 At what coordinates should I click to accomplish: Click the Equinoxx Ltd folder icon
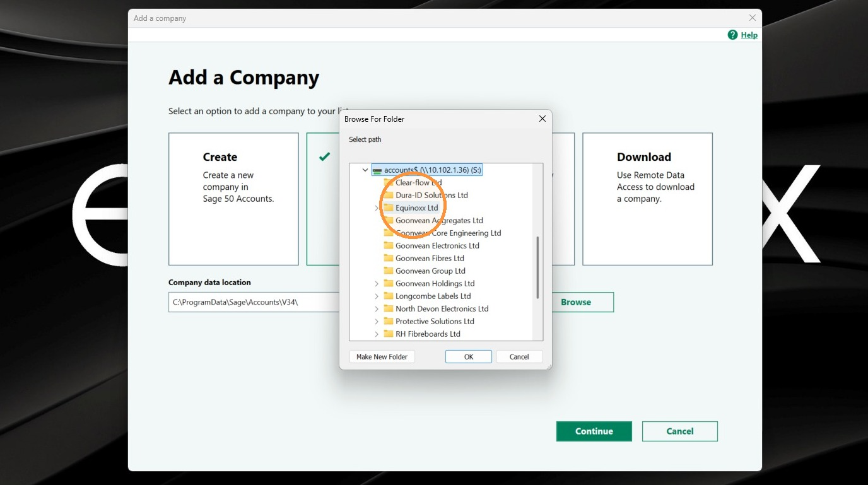tap(389, 207)
